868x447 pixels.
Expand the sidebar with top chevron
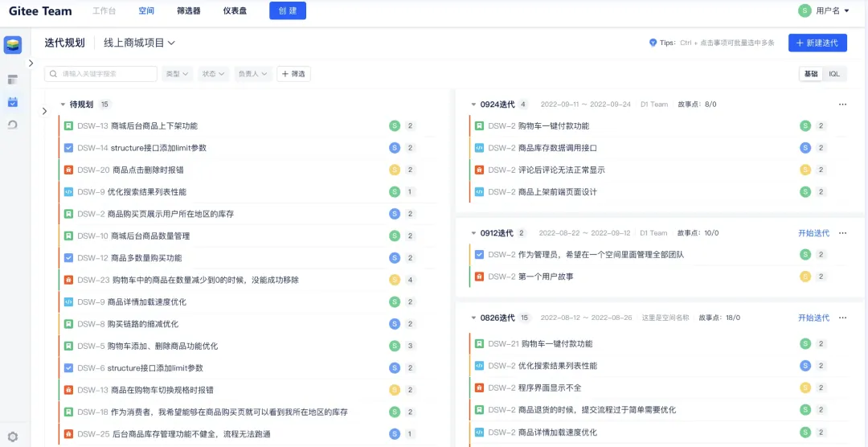coord(31,64)
